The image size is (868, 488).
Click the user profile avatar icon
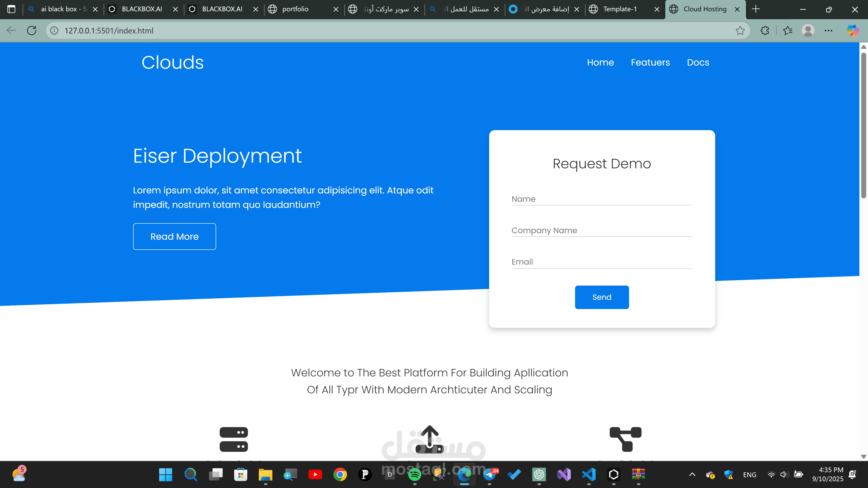(808, 31)
